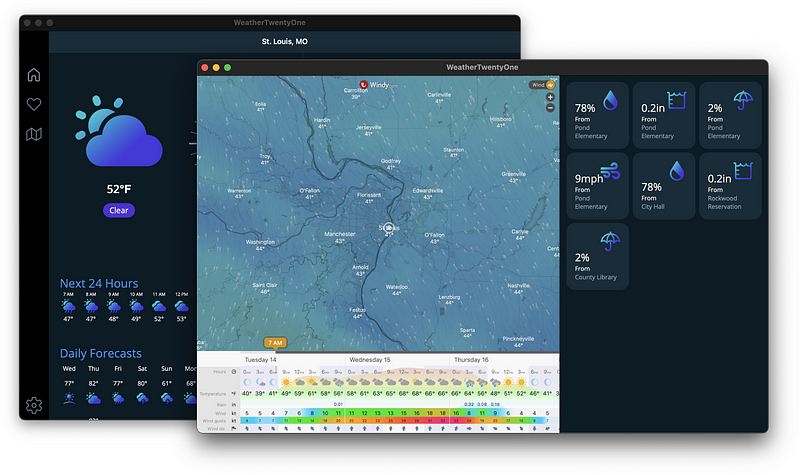Open the Settings gear icon

tap(34, 405)
